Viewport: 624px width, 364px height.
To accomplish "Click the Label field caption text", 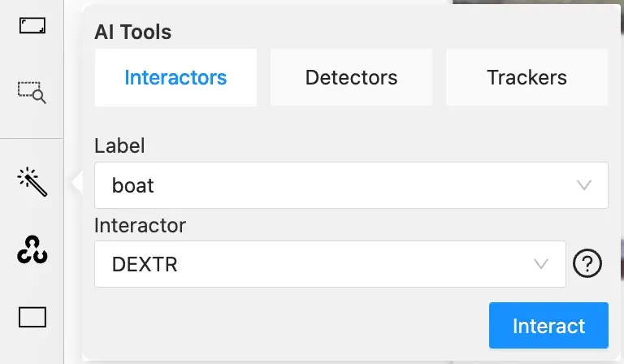I will tap(119, 145).
